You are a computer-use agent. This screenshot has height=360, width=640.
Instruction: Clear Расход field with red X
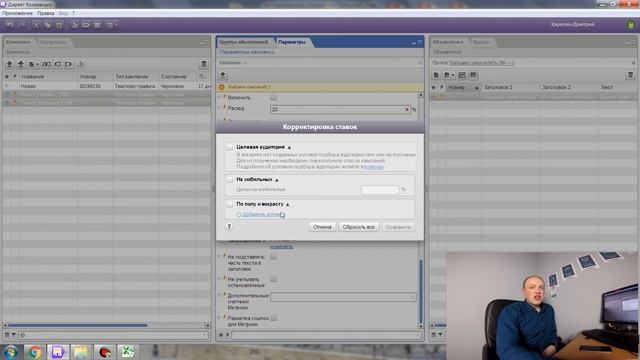407,109
